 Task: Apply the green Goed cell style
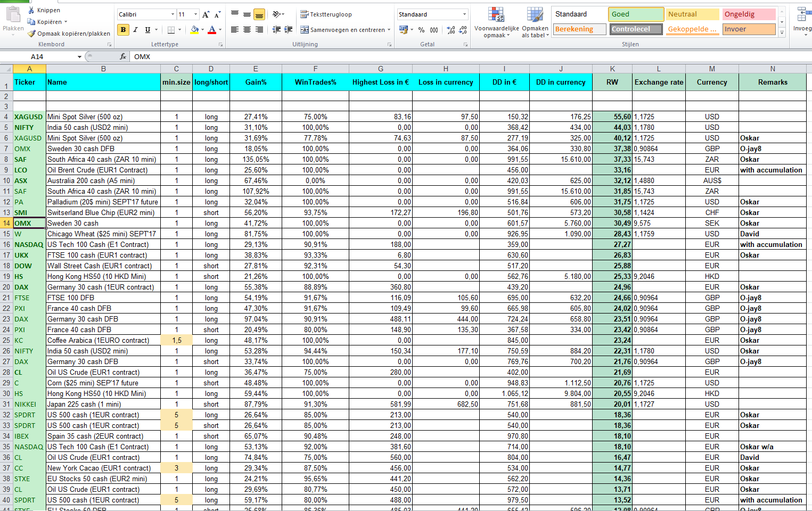pyautogui.click(x=635, y=14)
